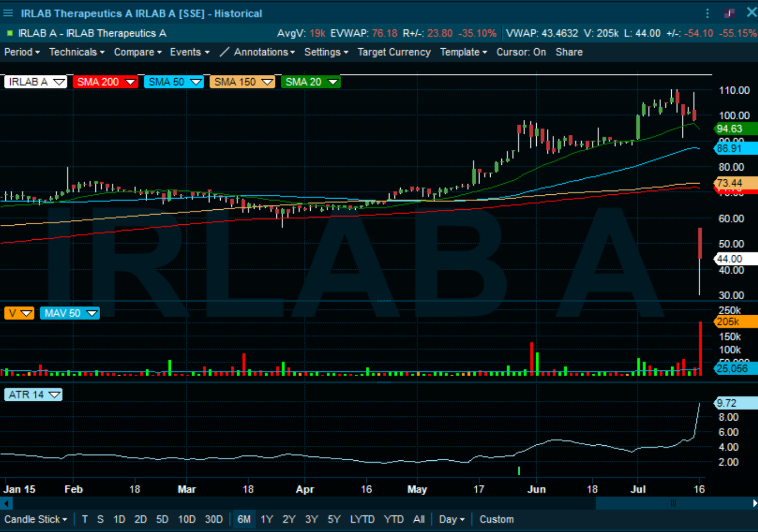Open the Events menu
The width and height of the screenshot is (758, 532).
coord(190,52)
